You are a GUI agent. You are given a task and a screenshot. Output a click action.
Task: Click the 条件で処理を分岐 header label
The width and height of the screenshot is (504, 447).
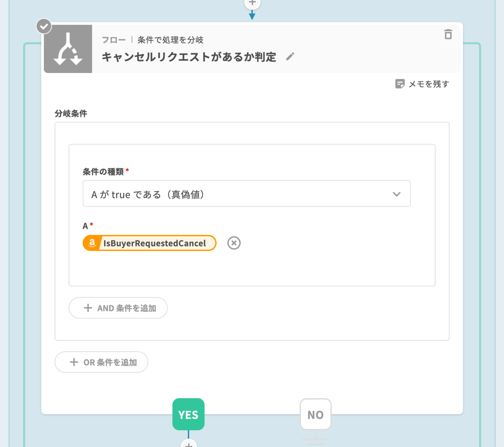170,40
